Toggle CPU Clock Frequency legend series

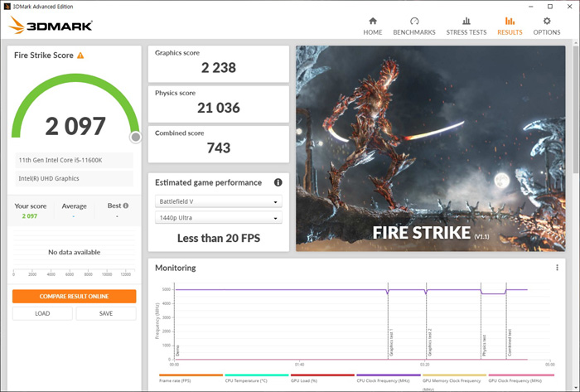(x=389, y=378)
